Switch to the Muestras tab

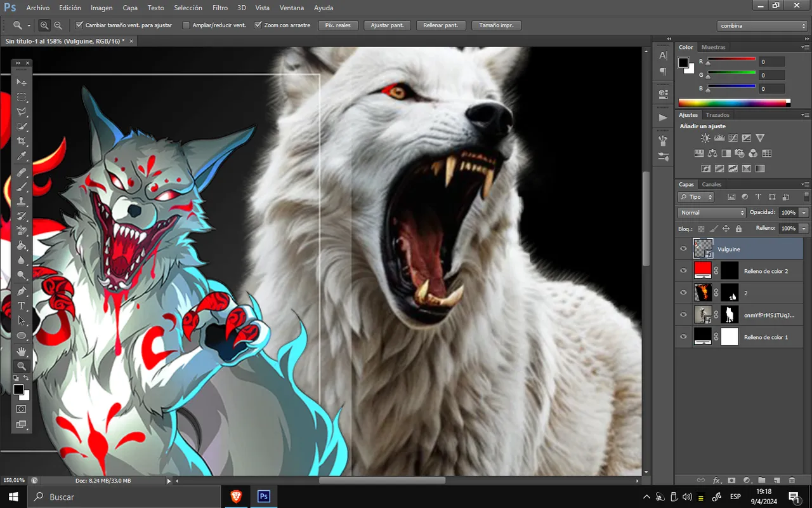click(714, 47)
